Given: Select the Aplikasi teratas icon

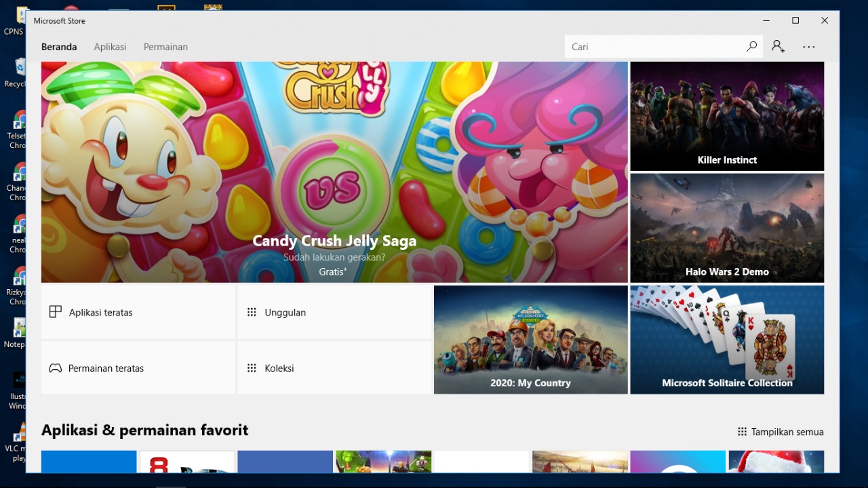Looking at the screenshot, I should coord(54,312).
